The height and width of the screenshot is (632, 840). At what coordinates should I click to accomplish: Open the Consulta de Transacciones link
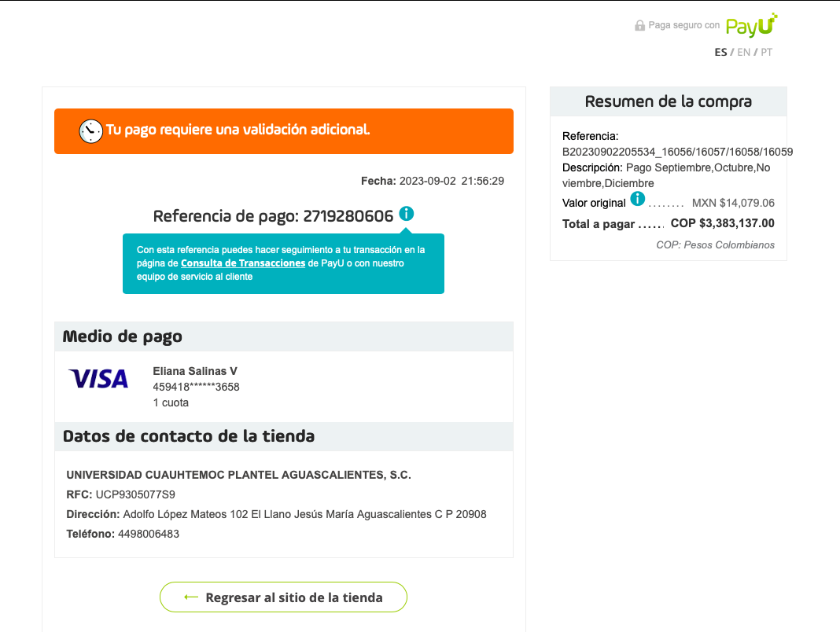point(243,263)
